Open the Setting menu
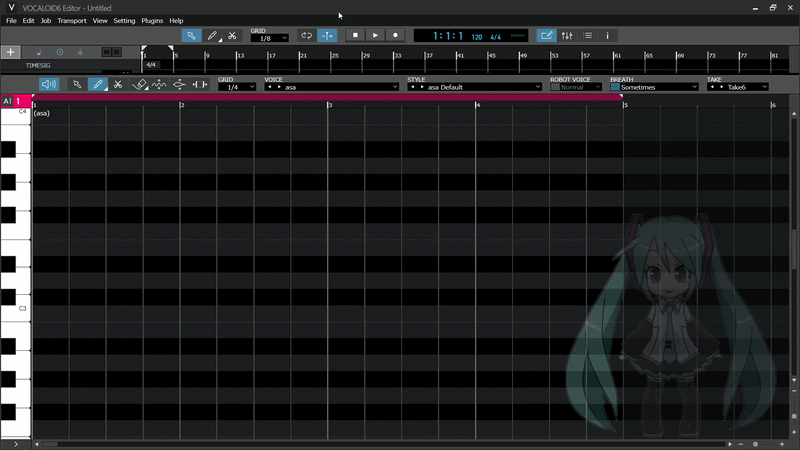 (124, 21)
